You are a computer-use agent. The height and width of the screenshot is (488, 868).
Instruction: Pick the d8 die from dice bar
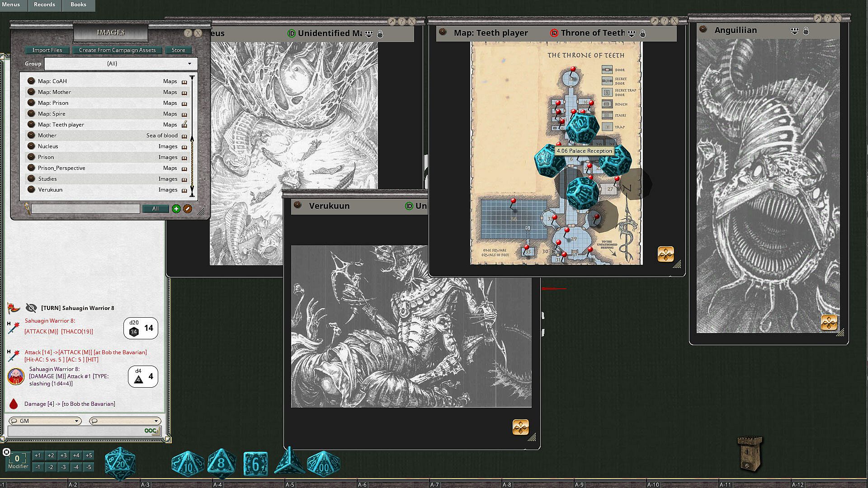221,464
